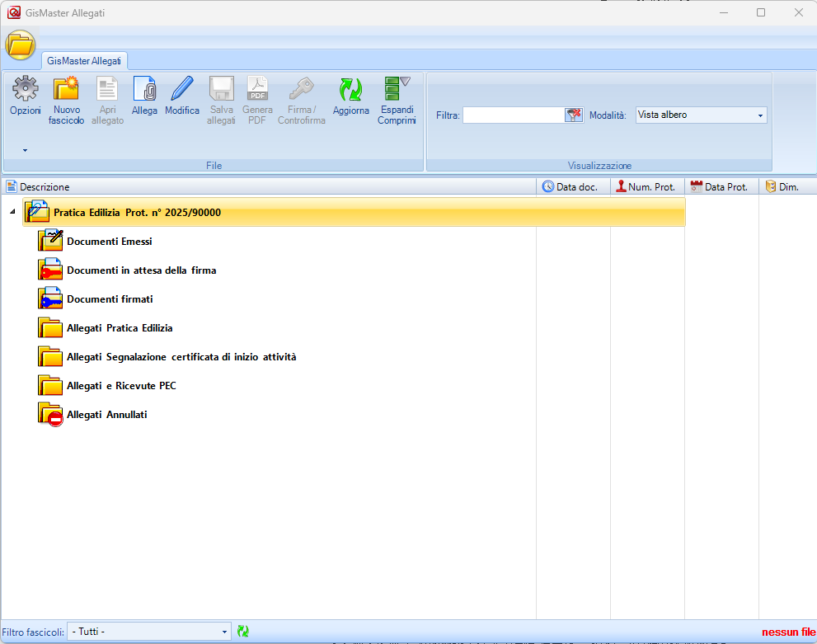Create a new fascicolo with Nuovo fascicolo

tap(66, 101)
